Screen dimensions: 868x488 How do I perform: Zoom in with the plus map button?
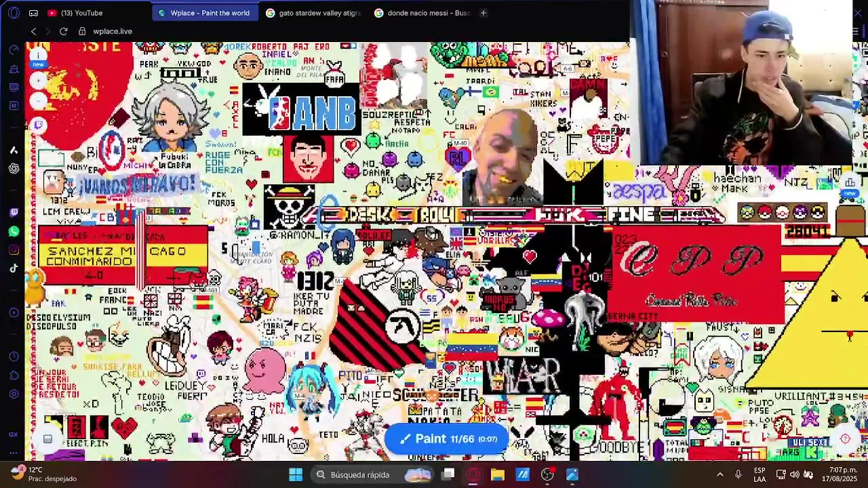tap(38, 80)
